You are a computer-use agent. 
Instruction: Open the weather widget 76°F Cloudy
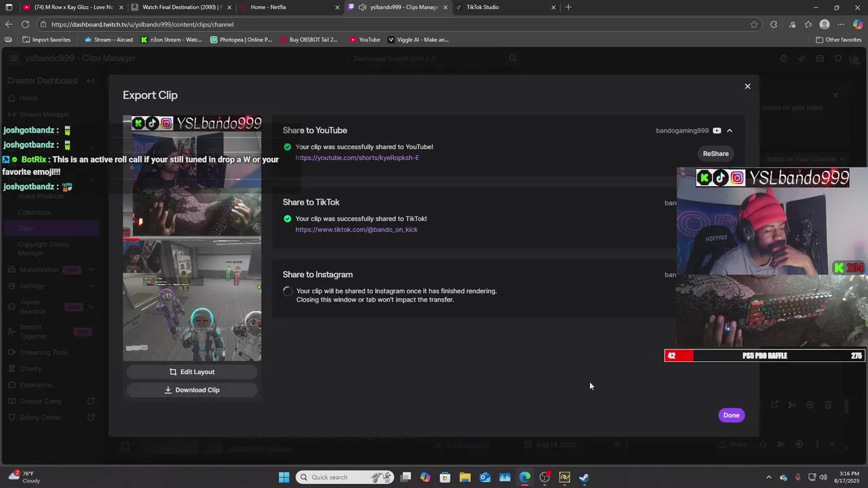pyautogui.click(x=25, y=477)
